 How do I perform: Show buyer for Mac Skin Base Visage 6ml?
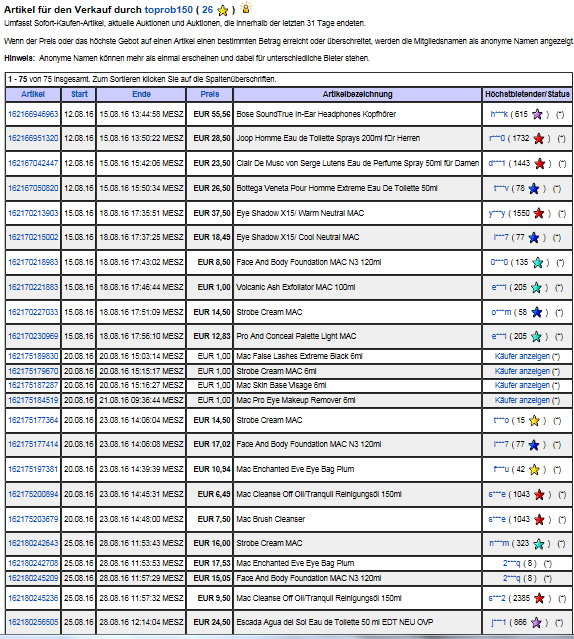(522, 385)
